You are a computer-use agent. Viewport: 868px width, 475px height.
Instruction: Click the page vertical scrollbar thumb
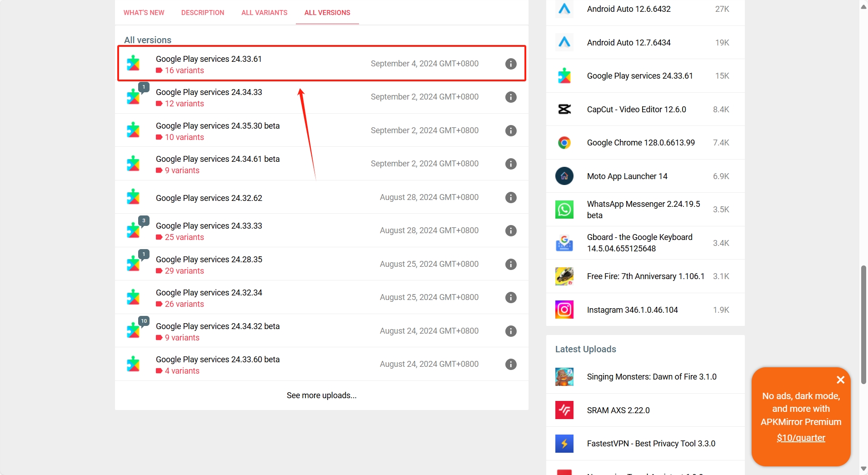(x=863, y=325)
